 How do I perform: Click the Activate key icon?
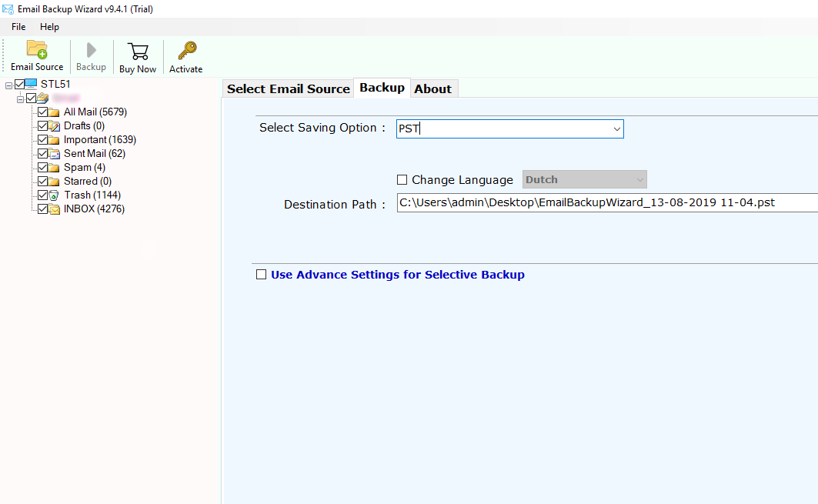click(187, 51)
